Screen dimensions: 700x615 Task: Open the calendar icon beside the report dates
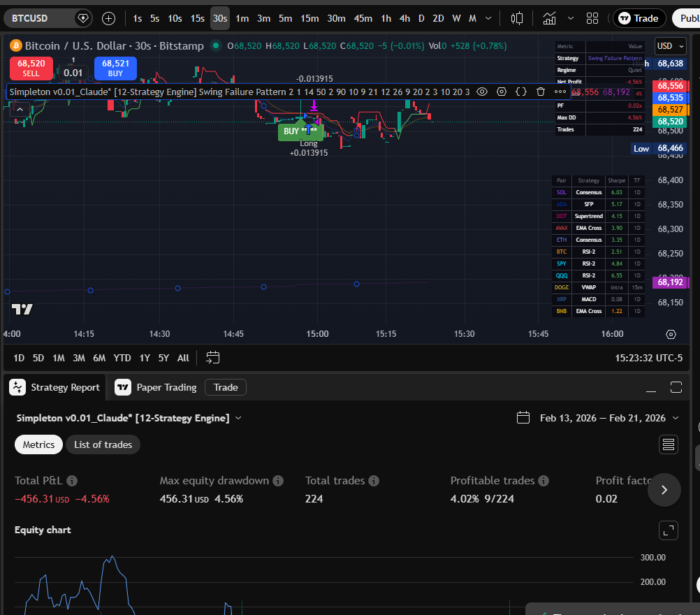523,417
